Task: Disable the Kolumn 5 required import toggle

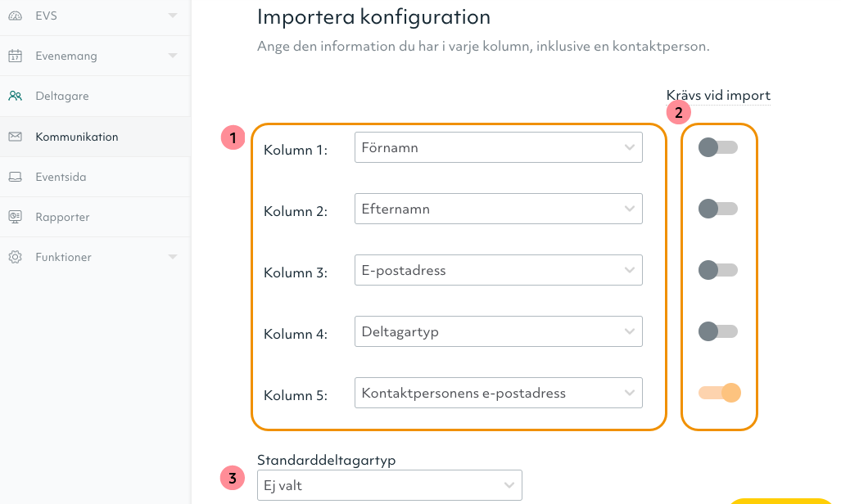Action: 718,393
